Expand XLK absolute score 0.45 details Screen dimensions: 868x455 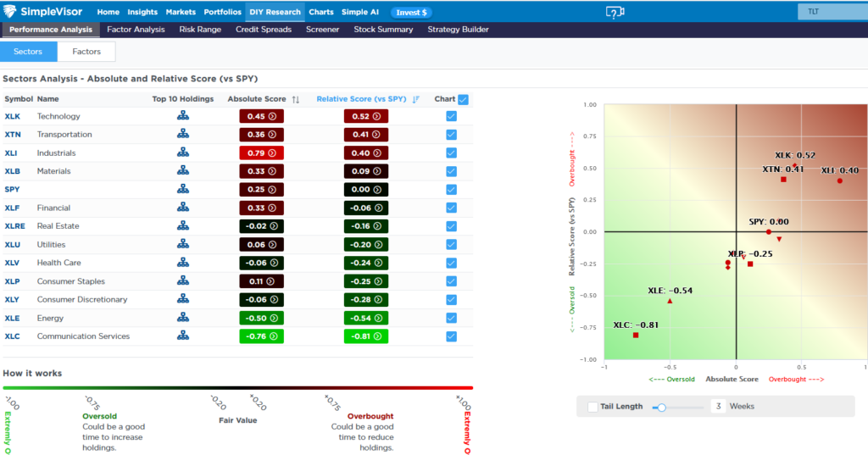(261, 116)
